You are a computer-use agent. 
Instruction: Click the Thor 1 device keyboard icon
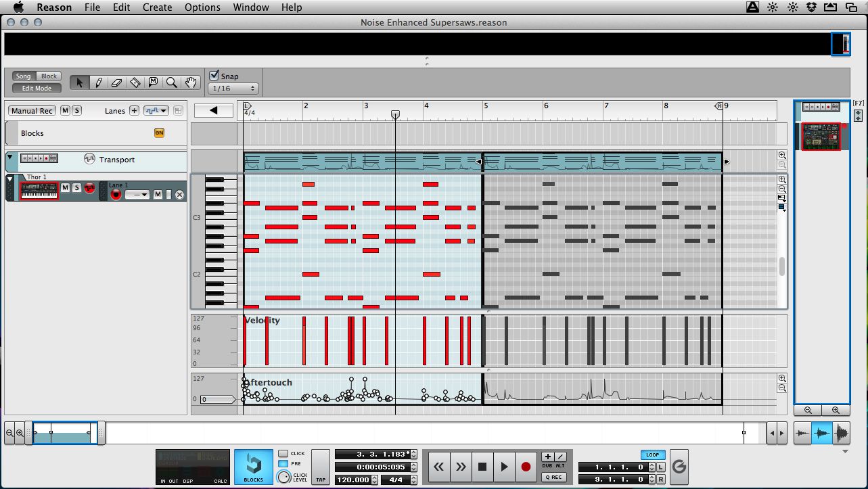coord(39,191)
